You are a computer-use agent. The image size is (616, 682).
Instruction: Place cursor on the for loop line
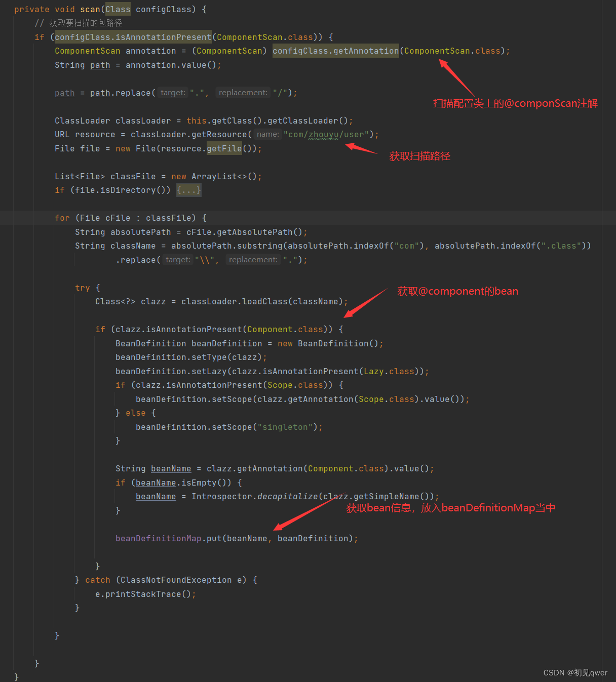point(130,218)
